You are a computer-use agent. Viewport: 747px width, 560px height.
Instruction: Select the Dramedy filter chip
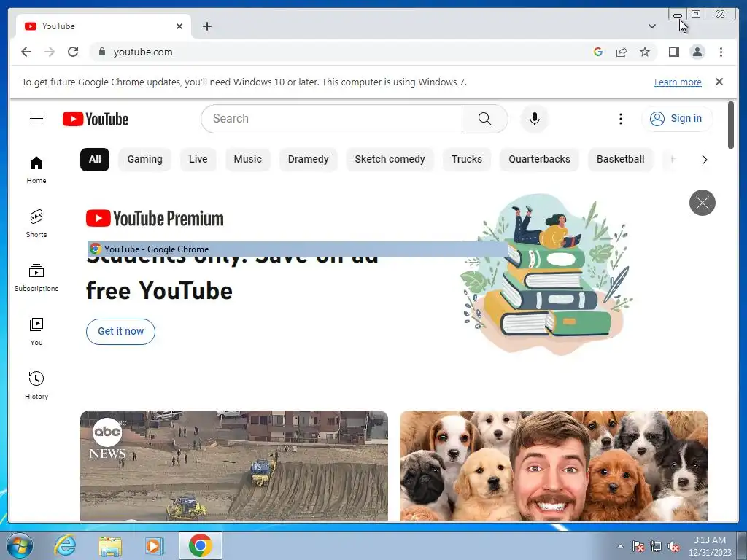[x=309, y=159]
